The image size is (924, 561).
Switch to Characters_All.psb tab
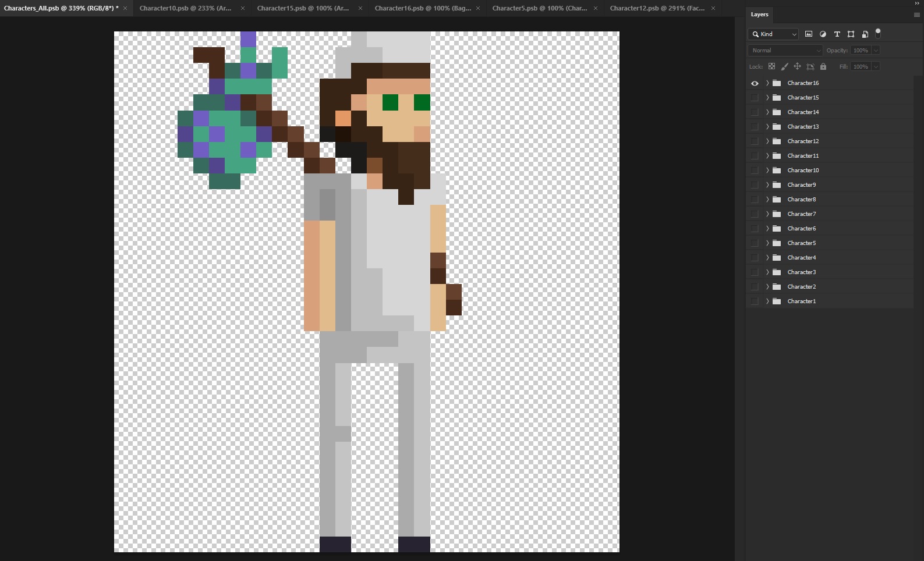(61, 8)
